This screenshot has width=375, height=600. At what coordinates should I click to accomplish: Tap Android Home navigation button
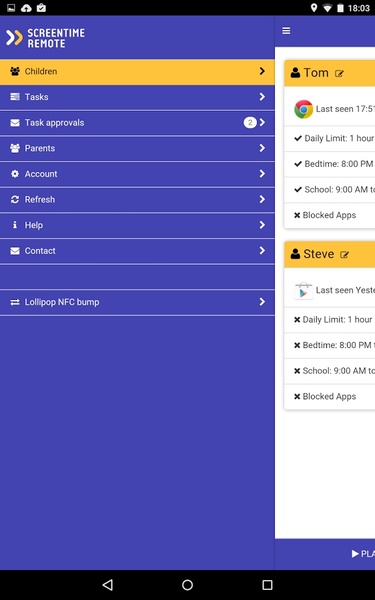click(188, 585)
